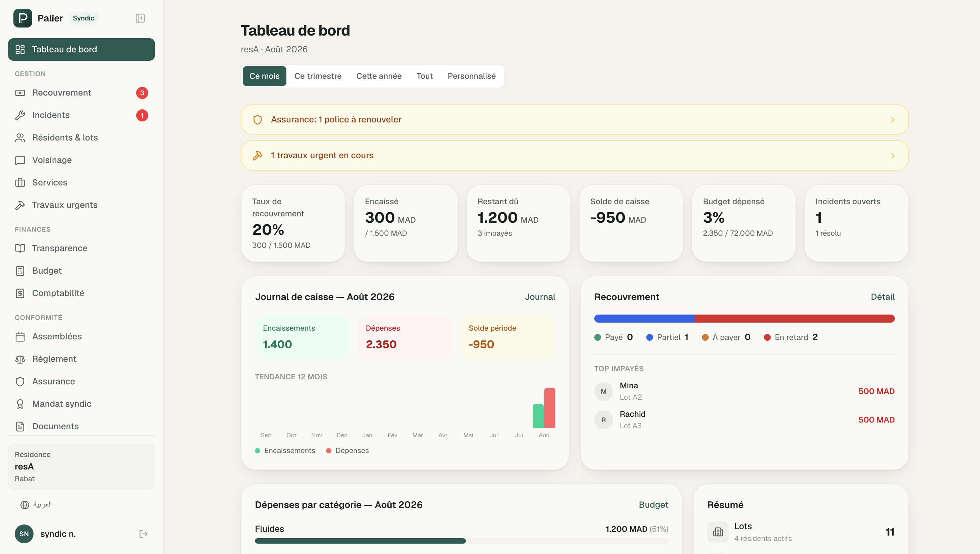This screenshot has width=980, height=554.
Task: Expand the travaux urgent alert chevron
Action: pos(892,156)
